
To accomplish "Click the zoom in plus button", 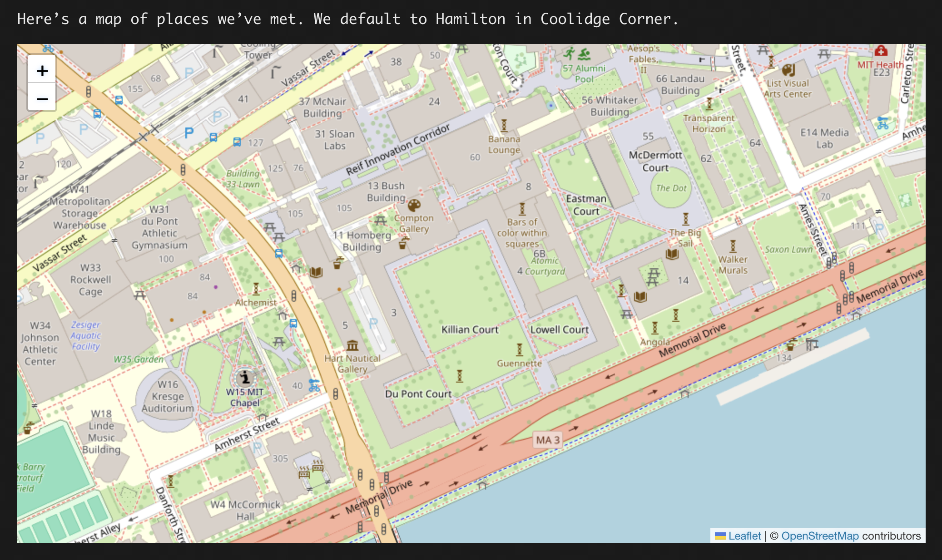I will [42, 70].
